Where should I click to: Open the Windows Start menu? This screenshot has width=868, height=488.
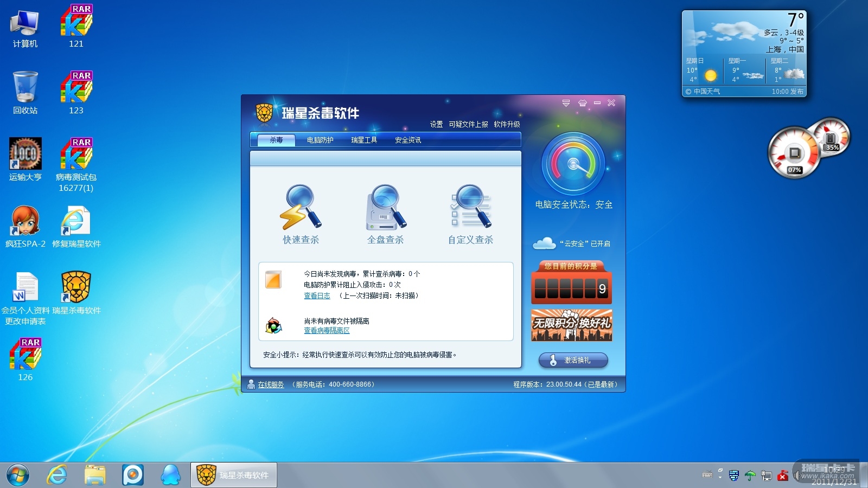pos(18,476)
